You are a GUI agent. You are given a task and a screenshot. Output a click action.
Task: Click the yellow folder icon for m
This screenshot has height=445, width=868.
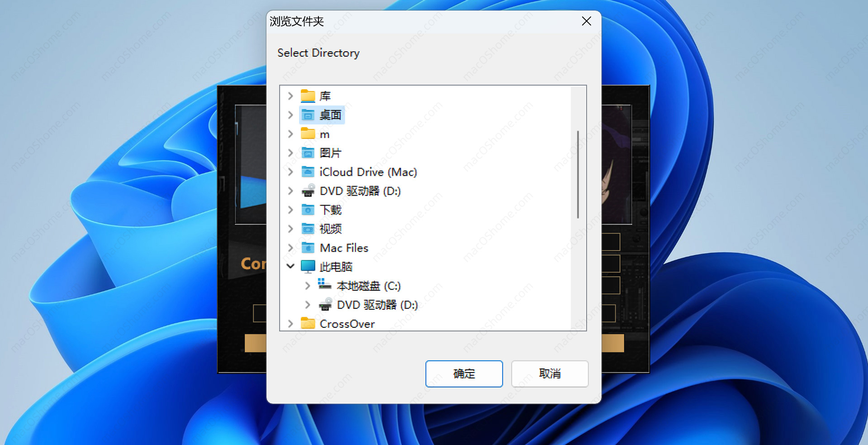pos(308,134)
